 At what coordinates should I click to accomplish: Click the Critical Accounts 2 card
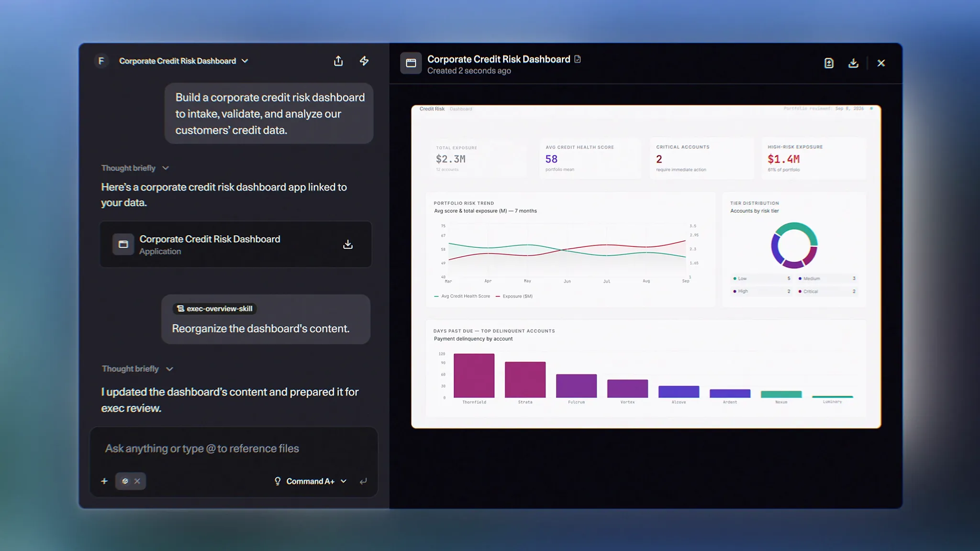click(701, 158)
